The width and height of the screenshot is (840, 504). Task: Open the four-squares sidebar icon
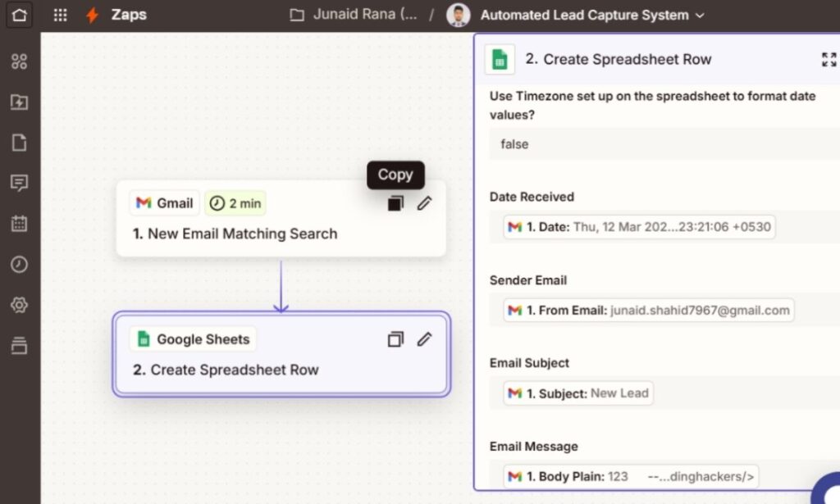(x=20, y=61)
